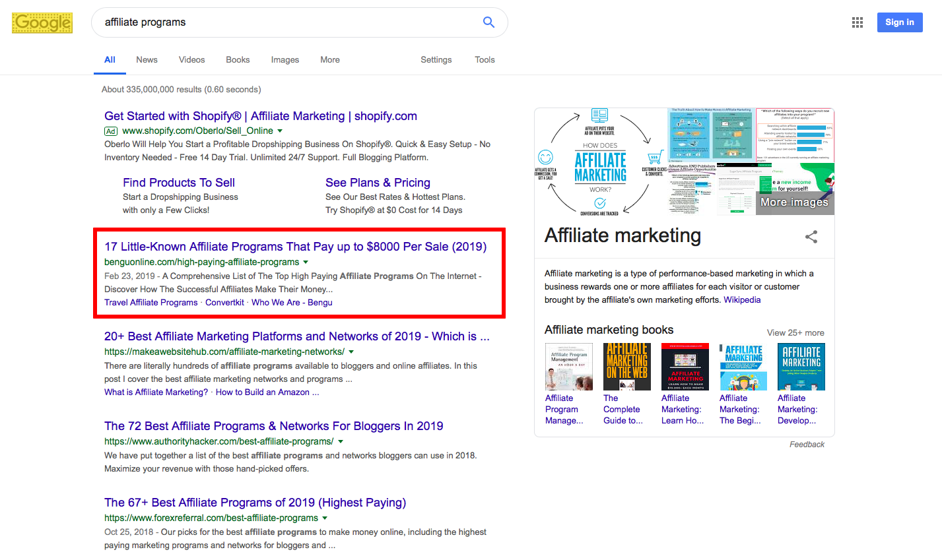Open What is Affiliate Marketing? sitelink
942x560 pixels.
click(x=156, y=392)
